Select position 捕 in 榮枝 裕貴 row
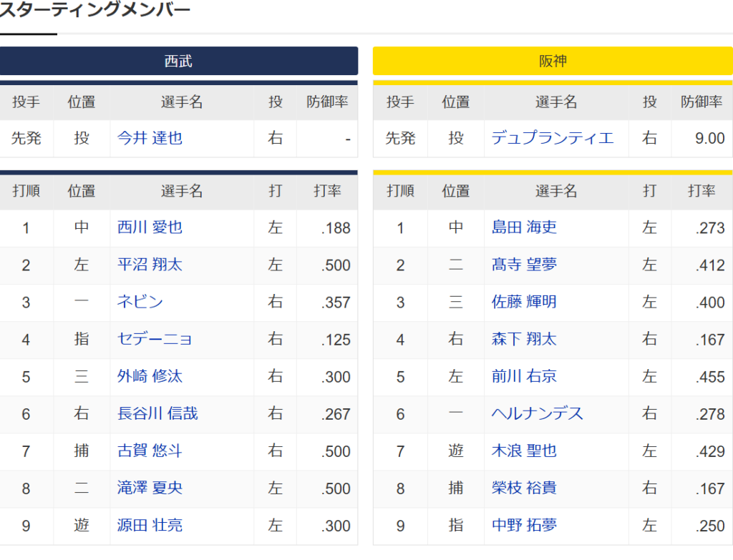 [x=456, y=488]
